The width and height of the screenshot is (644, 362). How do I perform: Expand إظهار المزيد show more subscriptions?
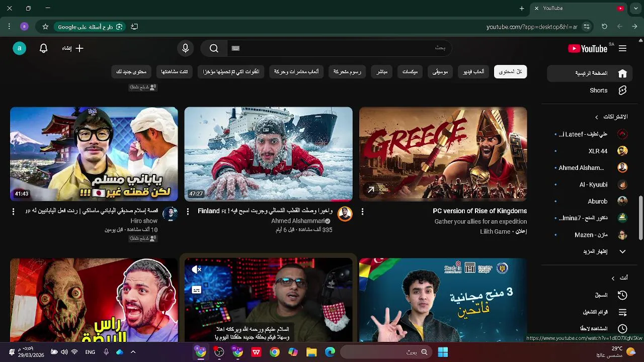(x=590, y=251)
